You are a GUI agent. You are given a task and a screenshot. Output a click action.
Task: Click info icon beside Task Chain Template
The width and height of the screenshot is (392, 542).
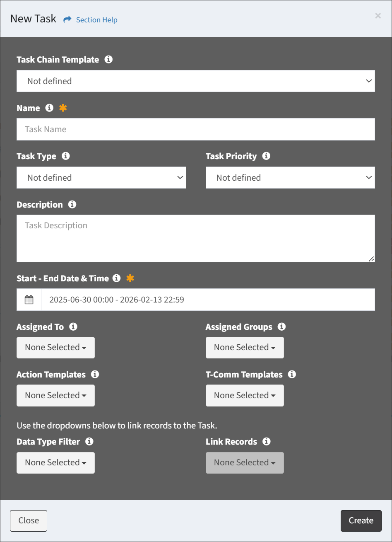pyautogui.click(x=108, y=59)
